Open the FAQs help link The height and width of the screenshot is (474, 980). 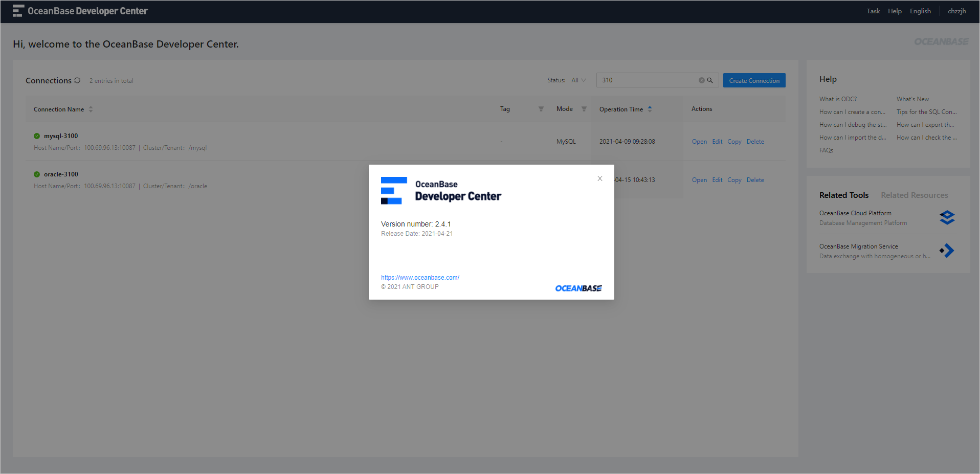826,150
